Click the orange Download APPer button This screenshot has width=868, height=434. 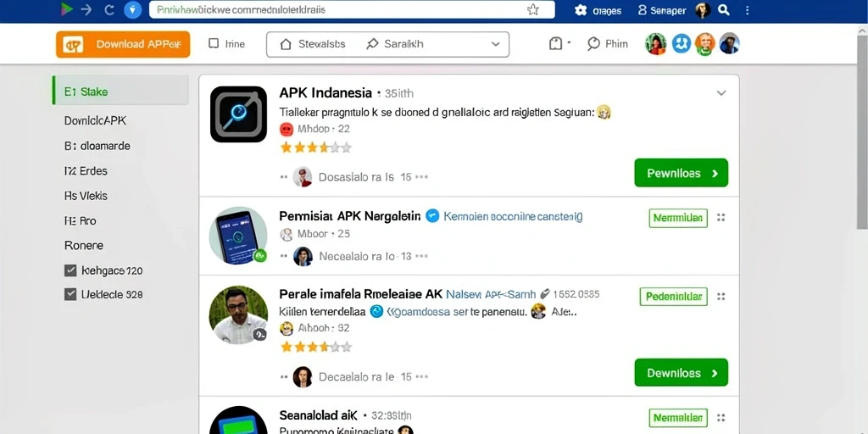[x=123, y=44]
